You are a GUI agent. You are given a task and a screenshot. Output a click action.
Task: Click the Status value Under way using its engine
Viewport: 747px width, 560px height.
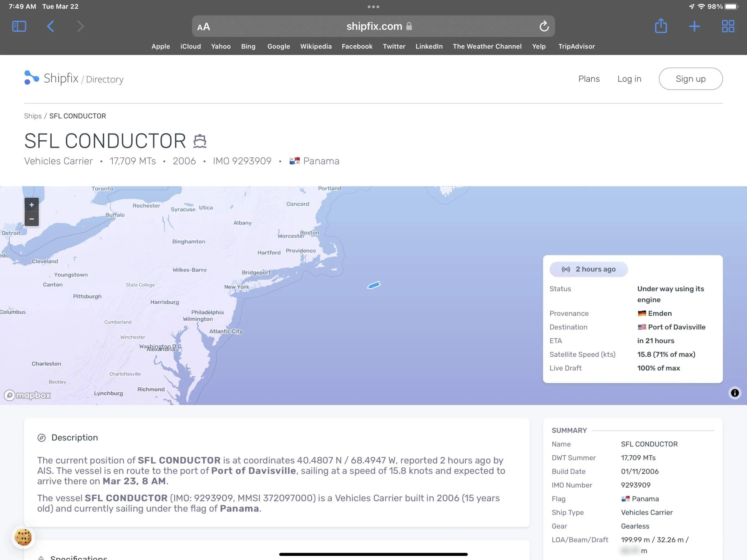[670, 294]
